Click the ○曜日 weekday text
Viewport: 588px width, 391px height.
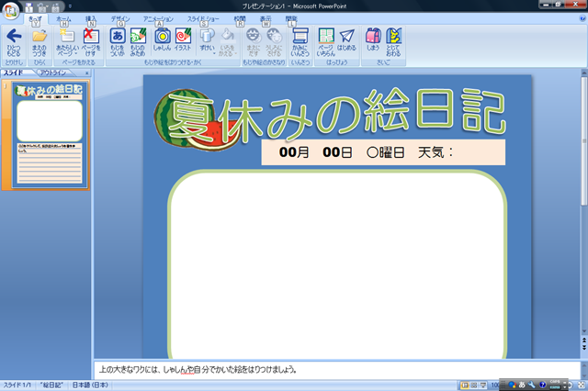[386, 152]
